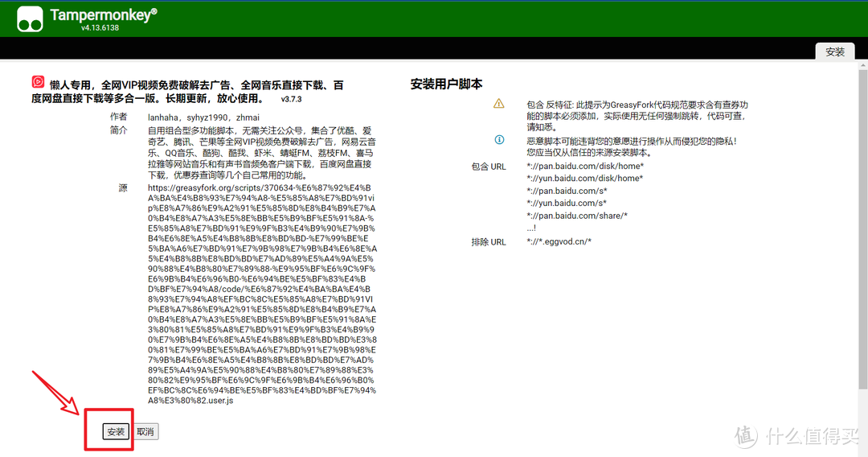This screenshot has height=457, width=868.
Task: Click the 简介 label
Action: coord(118,130)
